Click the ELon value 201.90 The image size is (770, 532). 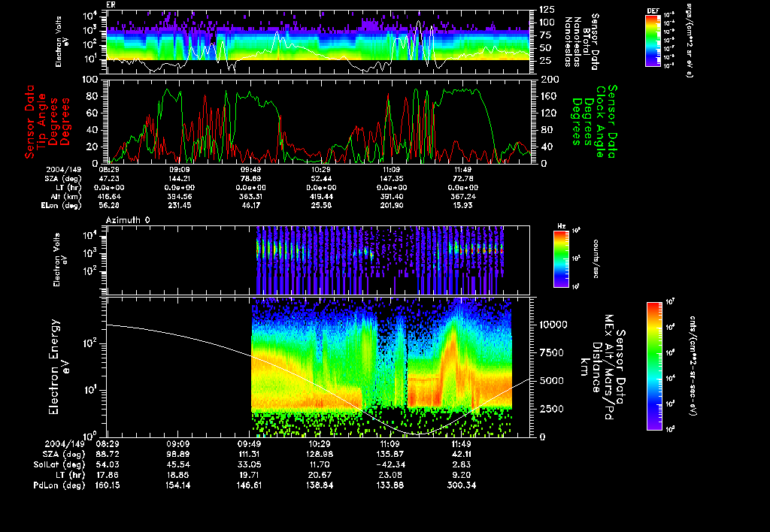391,205
